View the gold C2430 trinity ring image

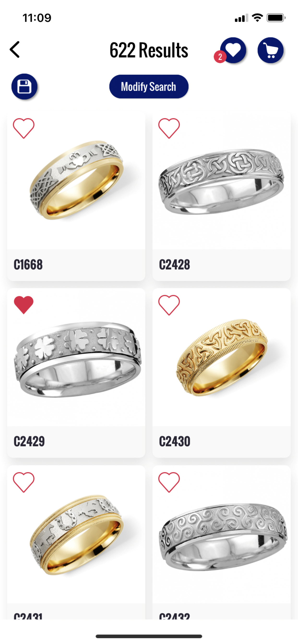point(222,357)
